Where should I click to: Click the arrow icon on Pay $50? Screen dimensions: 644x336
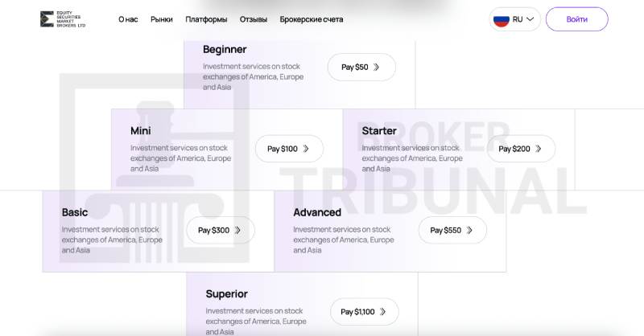point(377,68)
